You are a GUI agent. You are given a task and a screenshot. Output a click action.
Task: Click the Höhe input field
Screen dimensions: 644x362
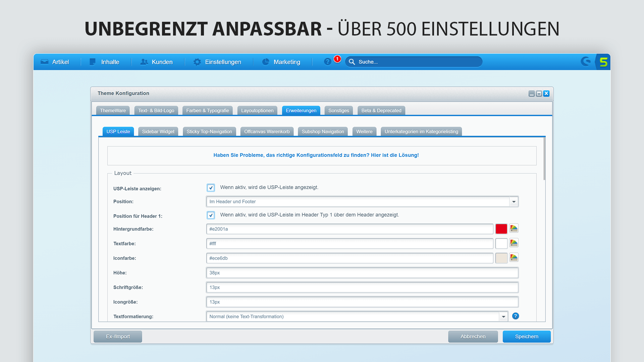(x=361, y=273)
